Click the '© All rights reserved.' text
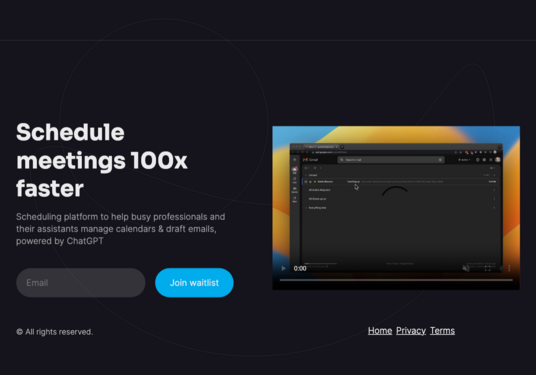This screenshot has width=536, height=375. click(54, 332)
